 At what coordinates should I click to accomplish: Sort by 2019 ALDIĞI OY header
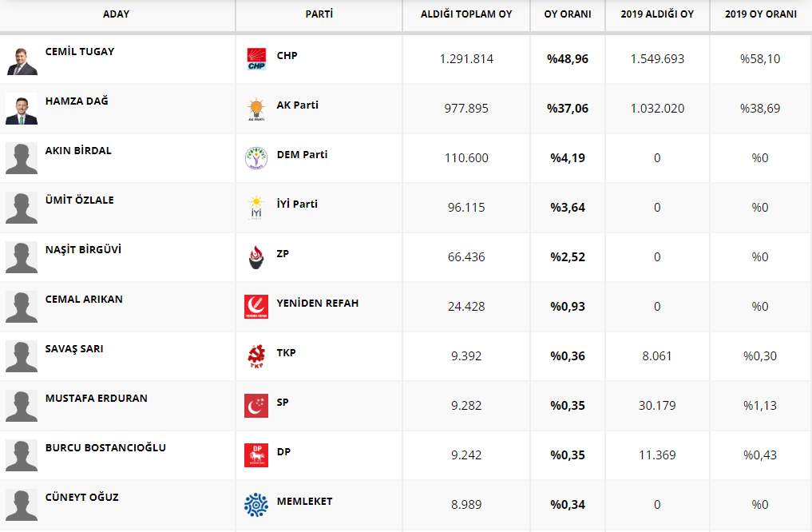click(657, 14)
